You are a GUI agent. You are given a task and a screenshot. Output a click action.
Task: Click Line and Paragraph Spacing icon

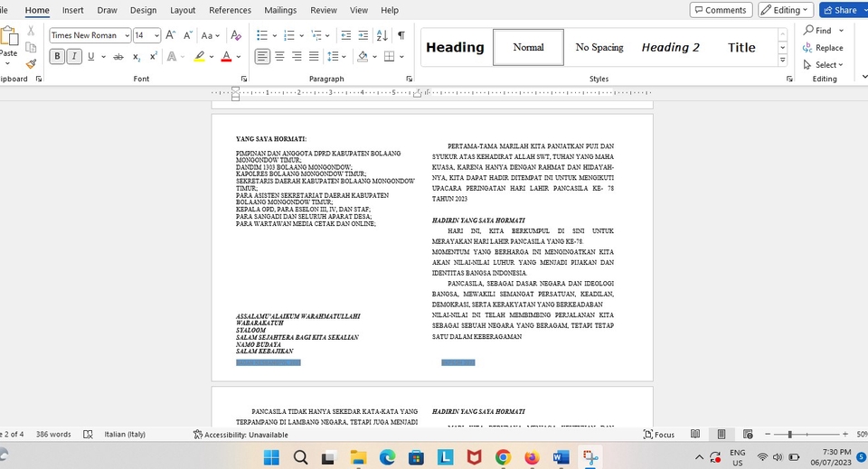333,56
